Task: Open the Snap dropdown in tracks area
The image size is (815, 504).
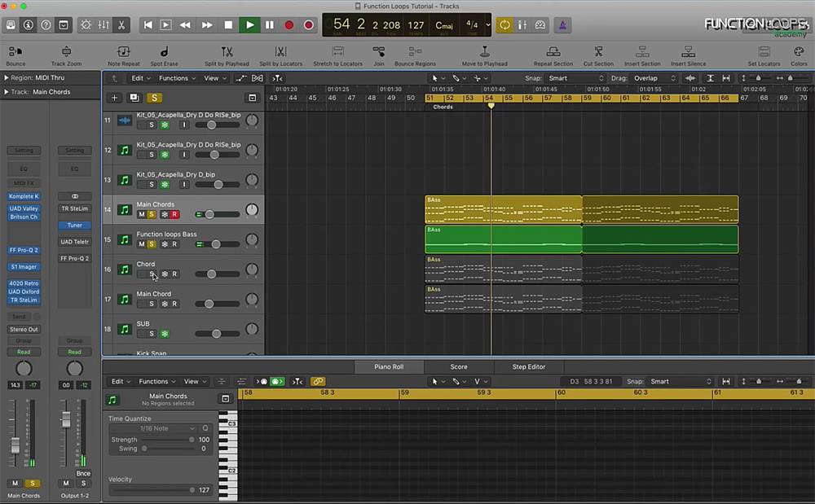Action: (575, 78)
